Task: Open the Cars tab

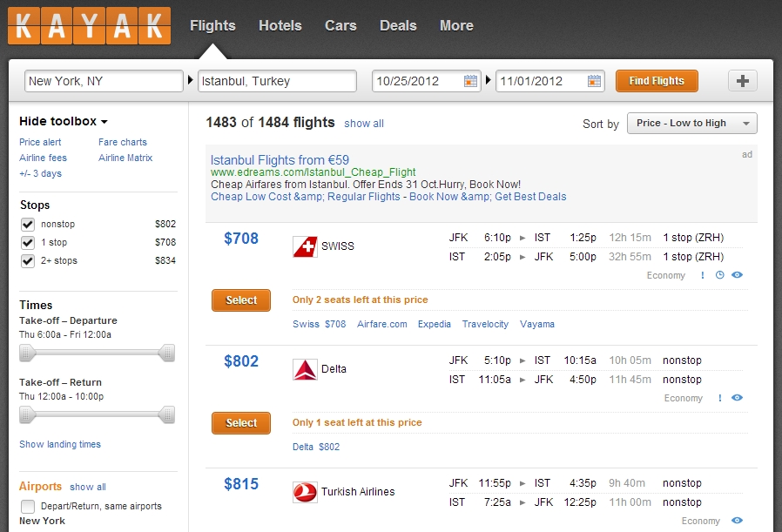Action: [x=340, y=25]
